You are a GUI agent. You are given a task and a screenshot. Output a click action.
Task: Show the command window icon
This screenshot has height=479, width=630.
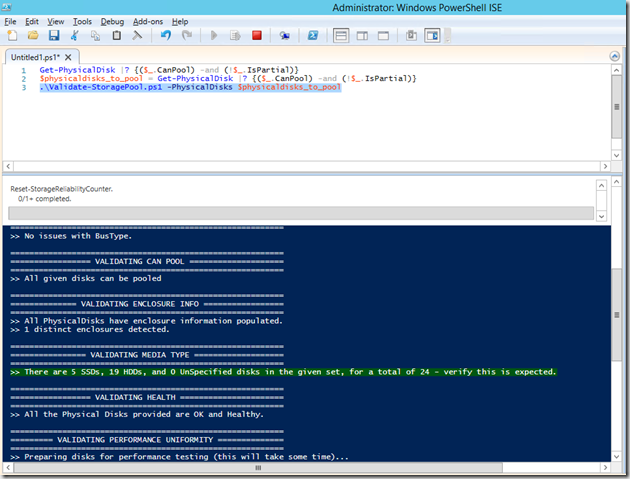(411, 36)
